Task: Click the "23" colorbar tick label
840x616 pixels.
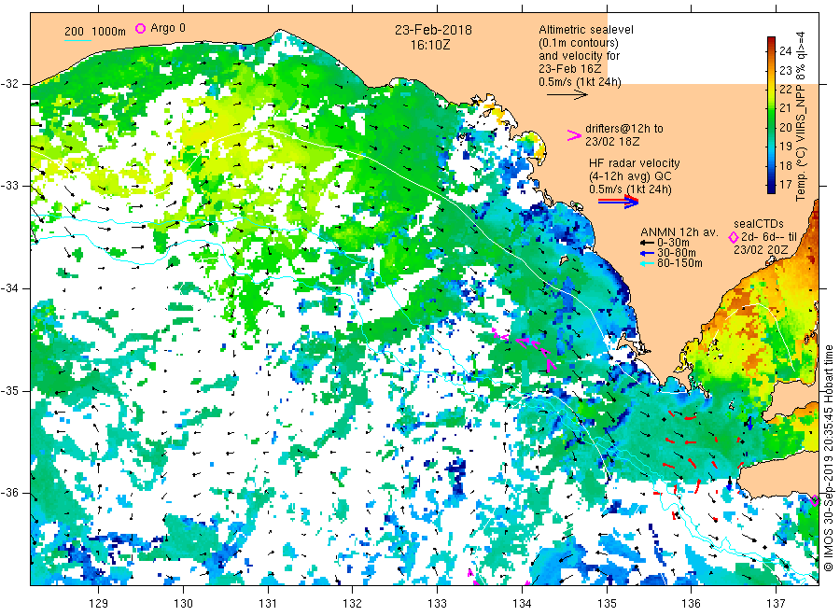Action: pos(785,70)
